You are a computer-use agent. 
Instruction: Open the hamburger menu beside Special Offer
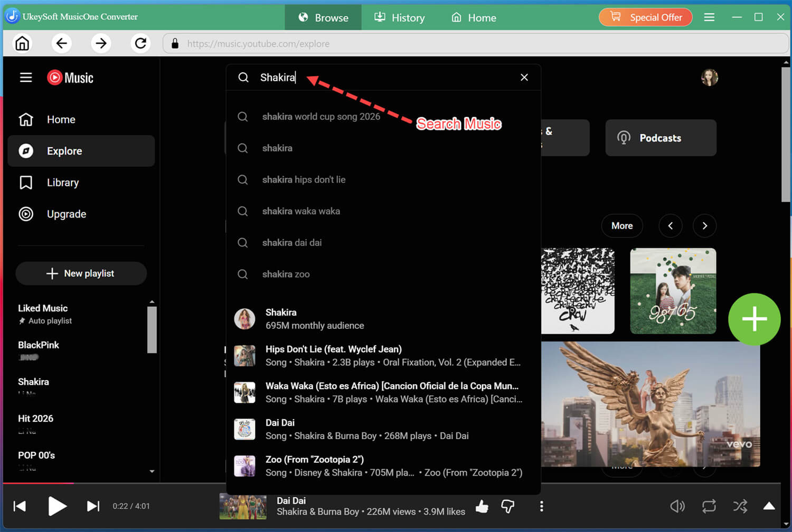709,17
